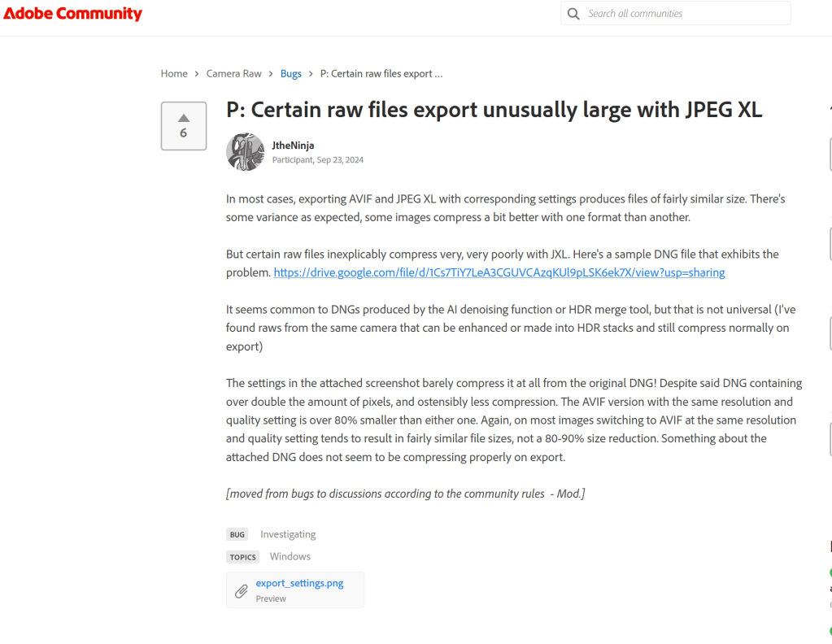Click Preview under the attachment
Viewport: 832px width, 644px height.
tap(271, 598)
